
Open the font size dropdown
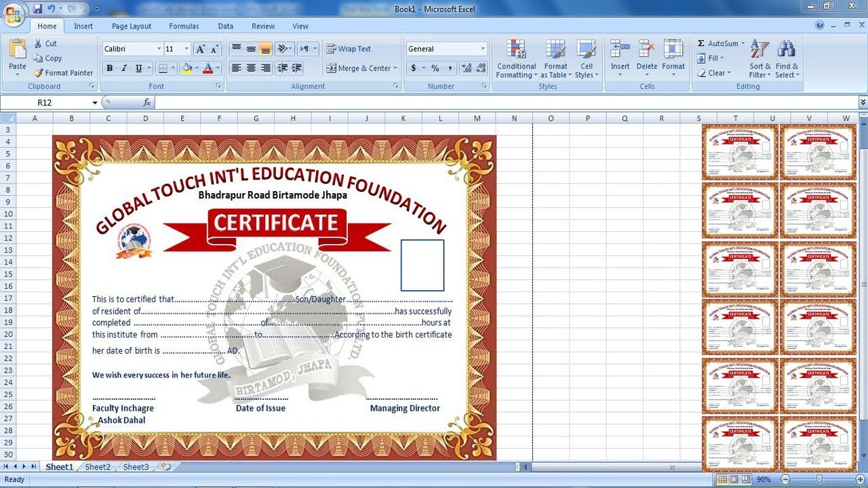point(186,49)
